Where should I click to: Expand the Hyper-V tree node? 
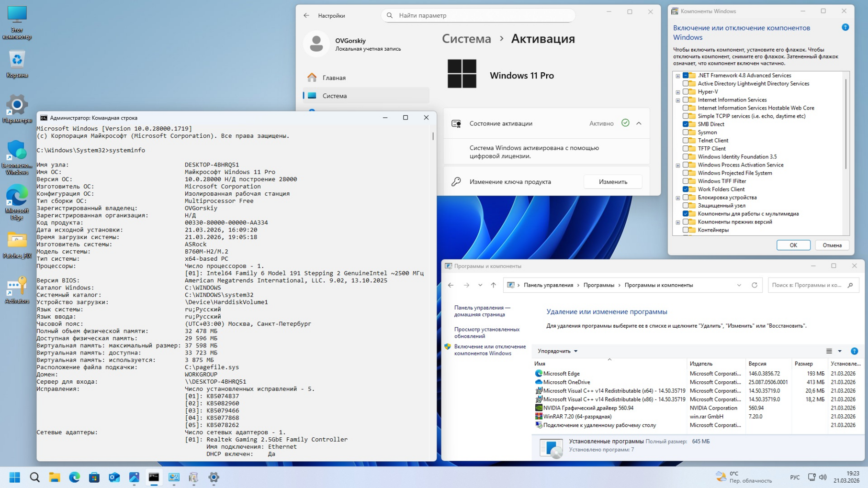[678, 92]
